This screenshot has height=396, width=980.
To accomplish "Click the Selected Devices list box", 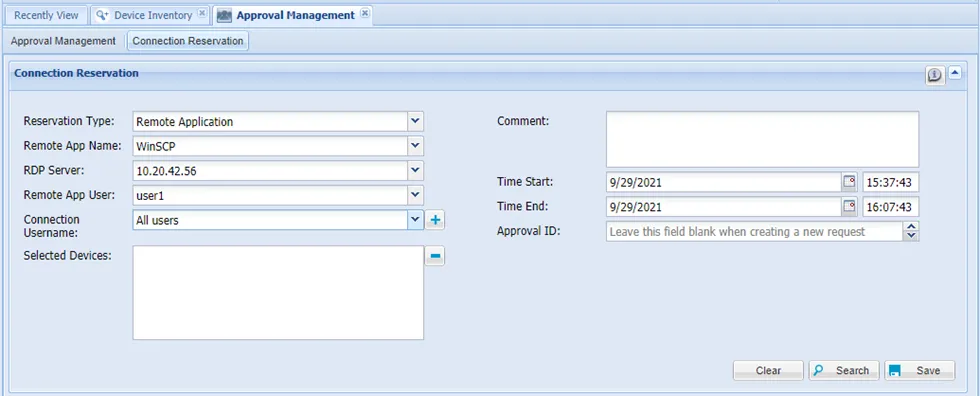I will pyautogui.click(x=278, y=292).
